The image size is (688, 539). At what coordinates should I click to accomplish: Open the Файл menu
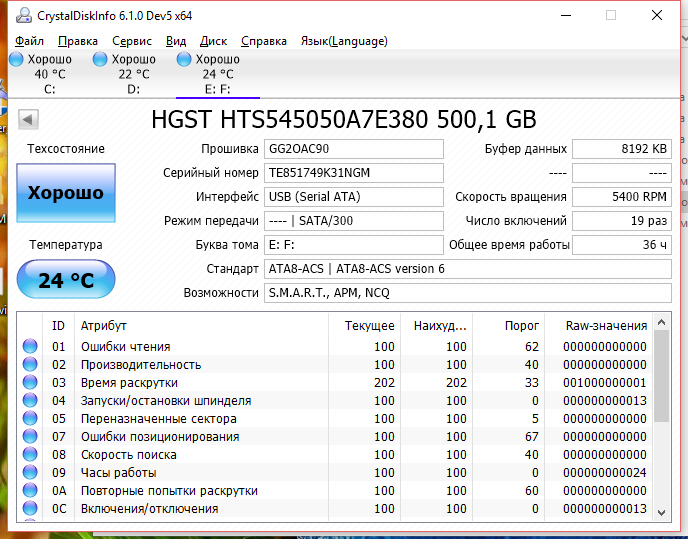pos(29,41)
